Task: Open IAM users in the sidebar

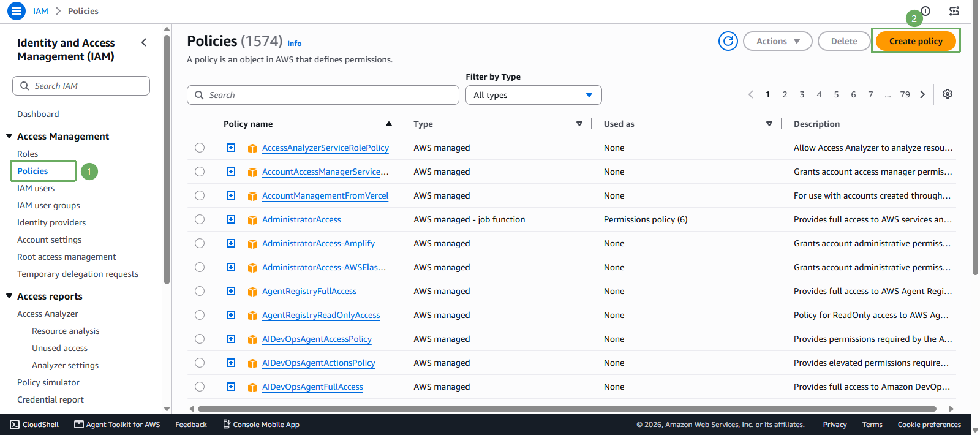Action: pyautogui.click(x=36, y=188)
